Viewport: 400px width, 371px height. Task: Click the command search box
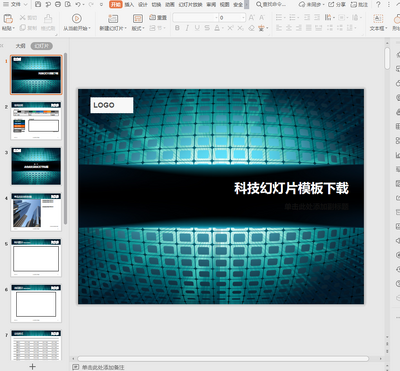coord(271,4)
